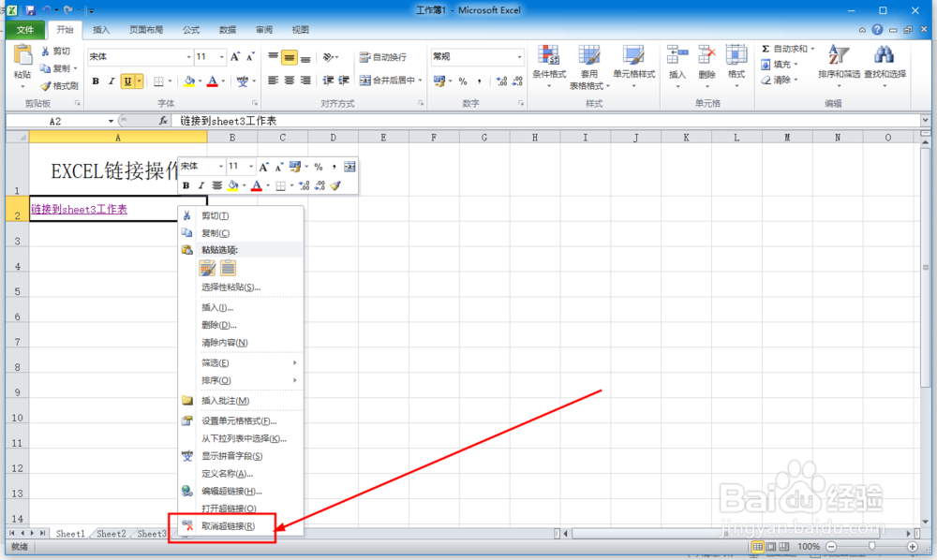Click the ribbon font color letter A
Viewport: 937px width, 560px height.
click(x=212, y=81)
